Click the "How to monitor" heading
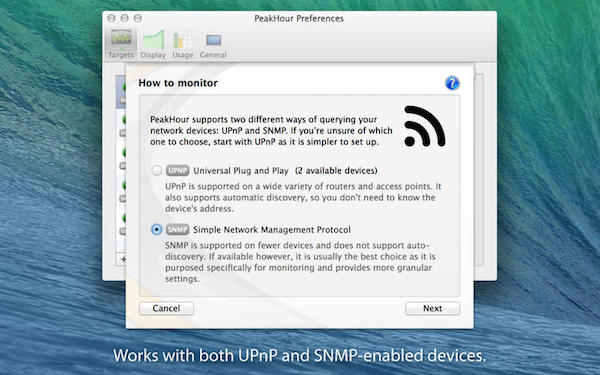600x375 pixels. pyautogui.click(x=178, y=83)
